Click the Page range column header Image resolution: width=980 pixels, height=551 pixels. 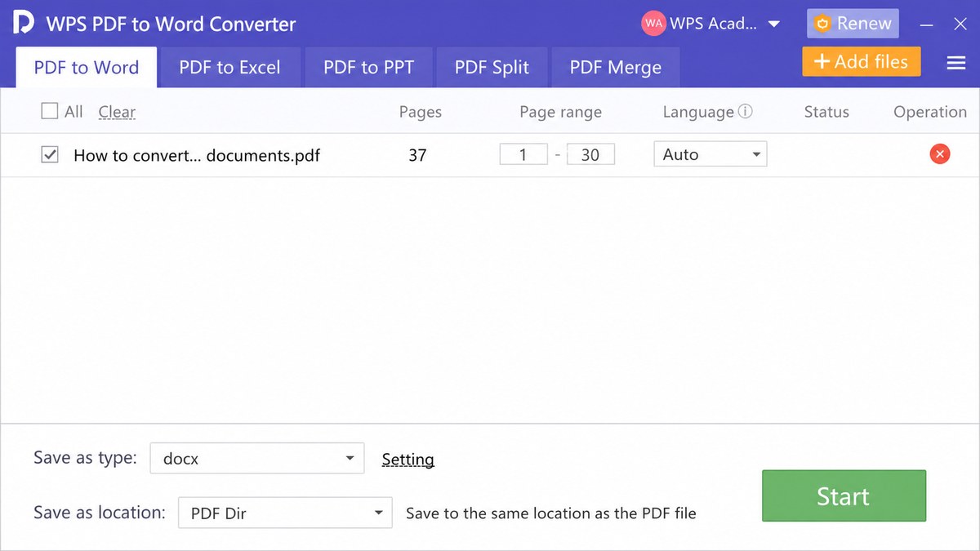pos(561,112)
